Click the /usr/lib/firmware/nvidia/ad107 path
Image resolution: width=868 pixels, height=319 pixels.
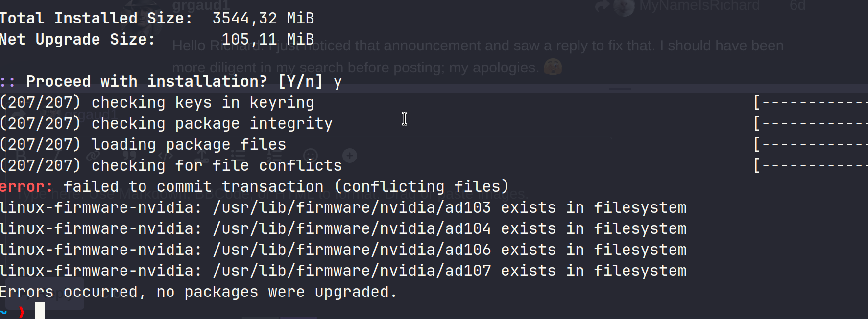pyautogui.click(x=352, y=271)
